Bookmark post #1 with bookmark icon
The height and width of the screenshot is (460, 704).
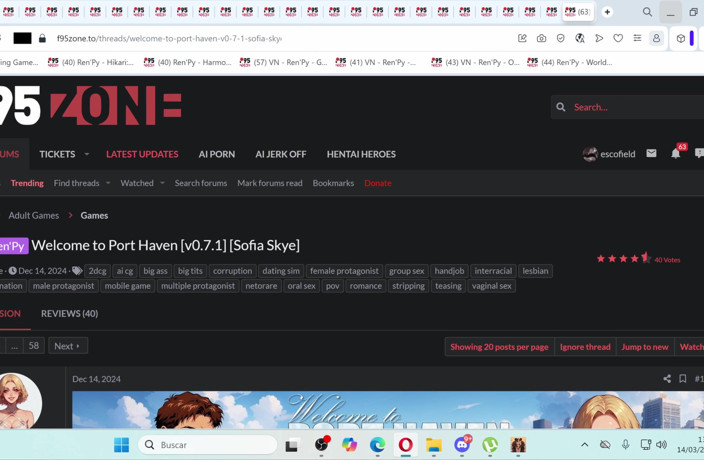point(682,379)
